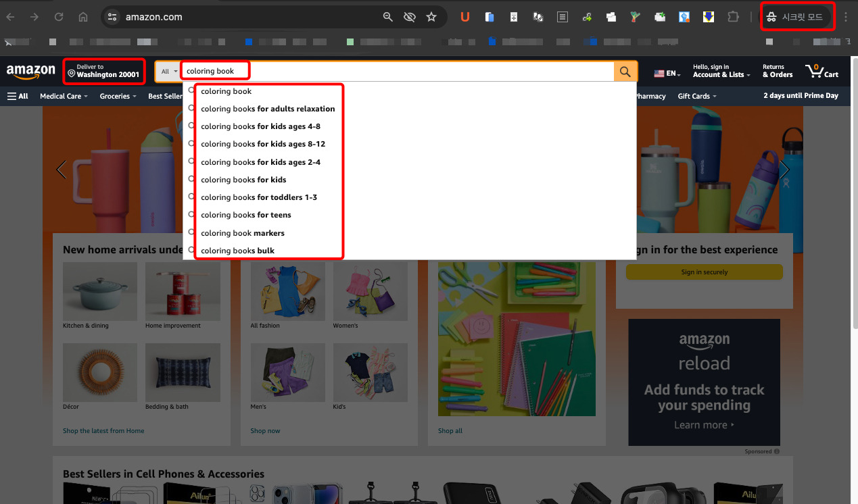Open the Kid's fashion thumbnail
The width and height of the screenshot is (858, 504).
[x=371, y=372]
